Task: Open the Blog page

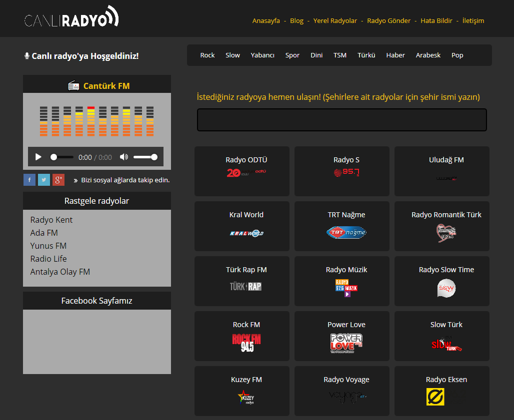Action: pos(296,20)
